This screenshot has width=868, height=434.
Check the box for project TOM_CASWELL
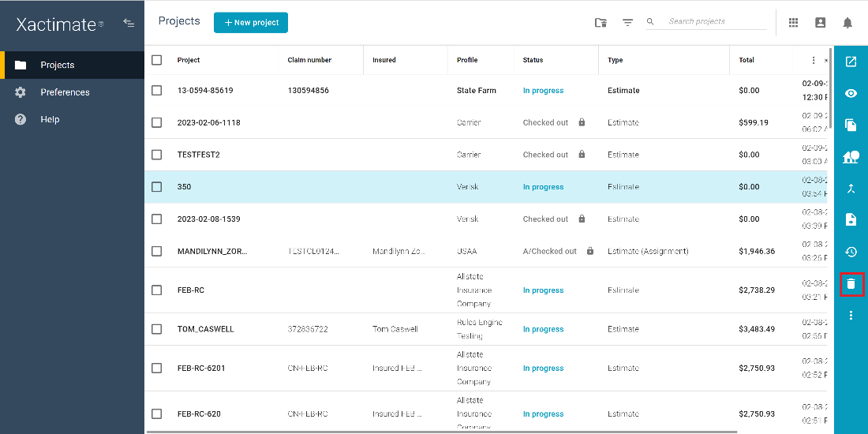[157, 329]
